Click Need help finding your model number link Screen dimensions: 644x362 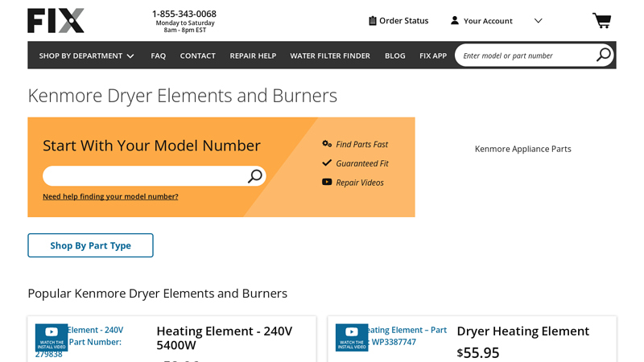[x=110, y=196]
